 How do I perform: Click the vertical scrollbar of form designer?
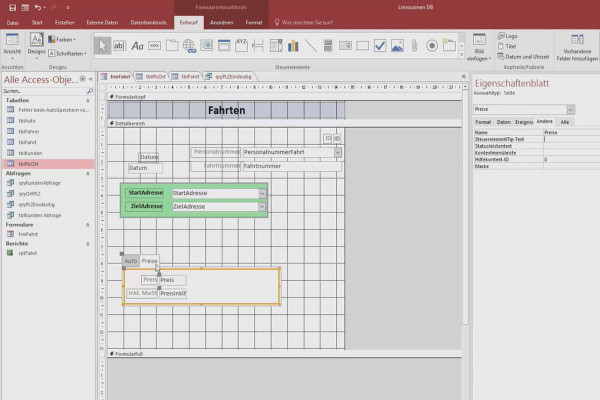click(x=465, y=207)
